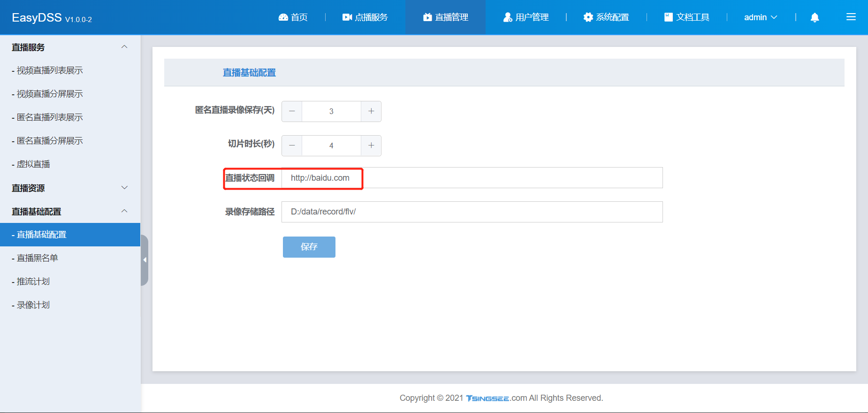Click the 匿名直播录像保存 number field showing 3

click(x=331, y=111)
